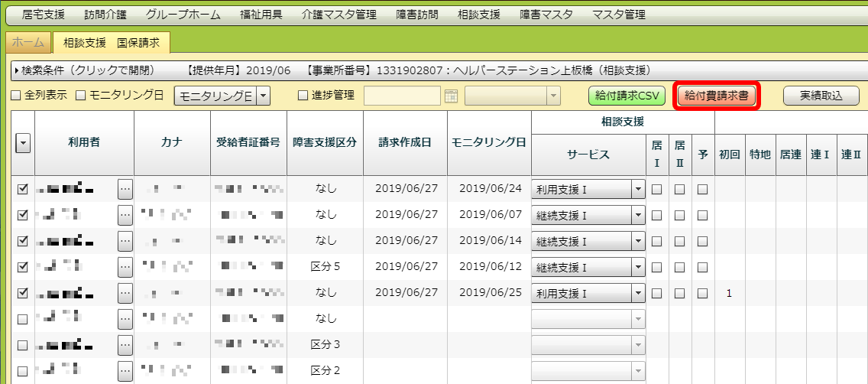The image size is (868, 384).
Task: Open the 利用支援Ⅰ service dropdown in the first row
Action: [x=638, y=189]
